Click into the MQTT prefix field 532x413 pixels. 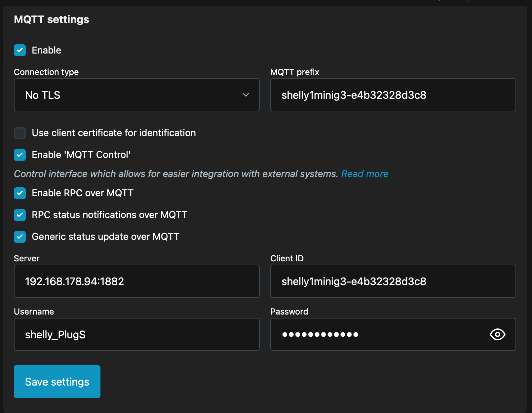coord(393,95)
